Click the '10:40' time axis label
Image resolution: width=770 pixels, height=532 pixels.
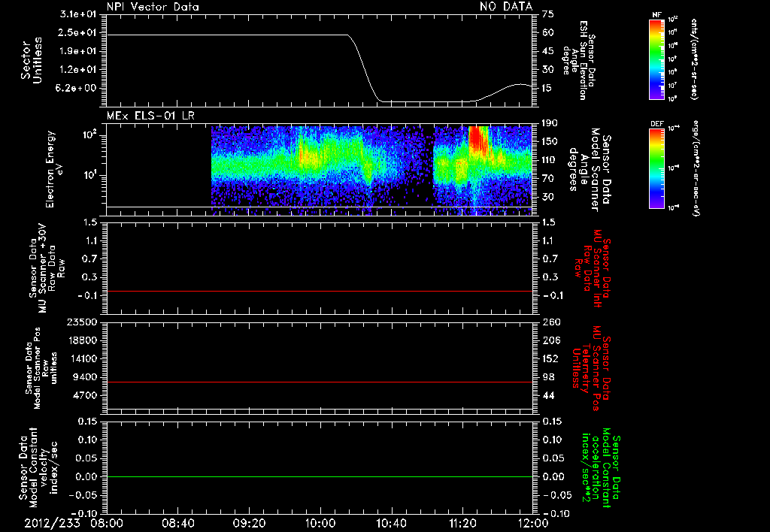point(391,523)
